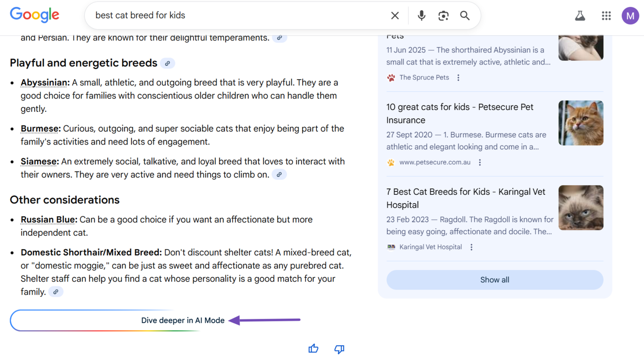Give thumbs up to the AI overview

pyautogui.click(x=313, y=349)
